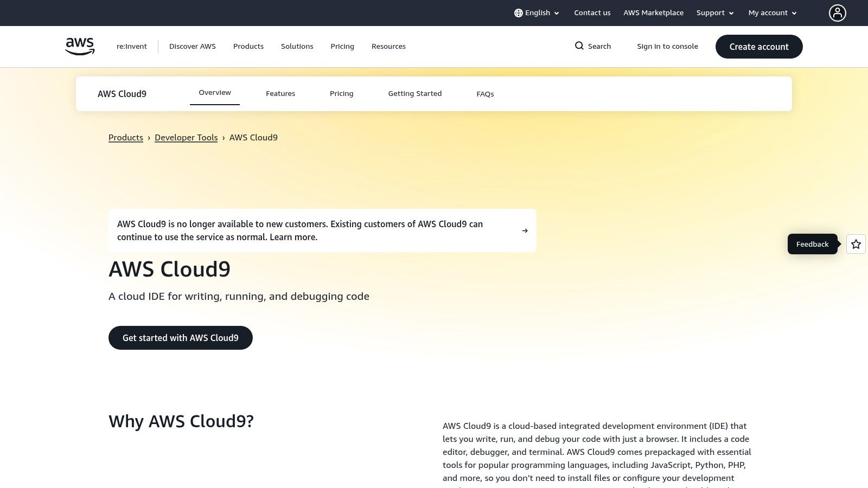Click the Create account button

pyautogui.click(x=759, y=47)
